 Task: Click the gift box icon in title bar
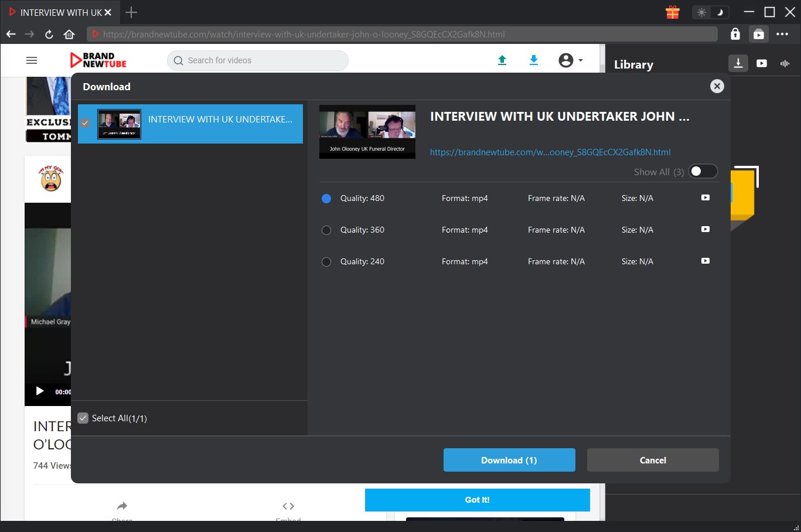[x=673, y=12]
